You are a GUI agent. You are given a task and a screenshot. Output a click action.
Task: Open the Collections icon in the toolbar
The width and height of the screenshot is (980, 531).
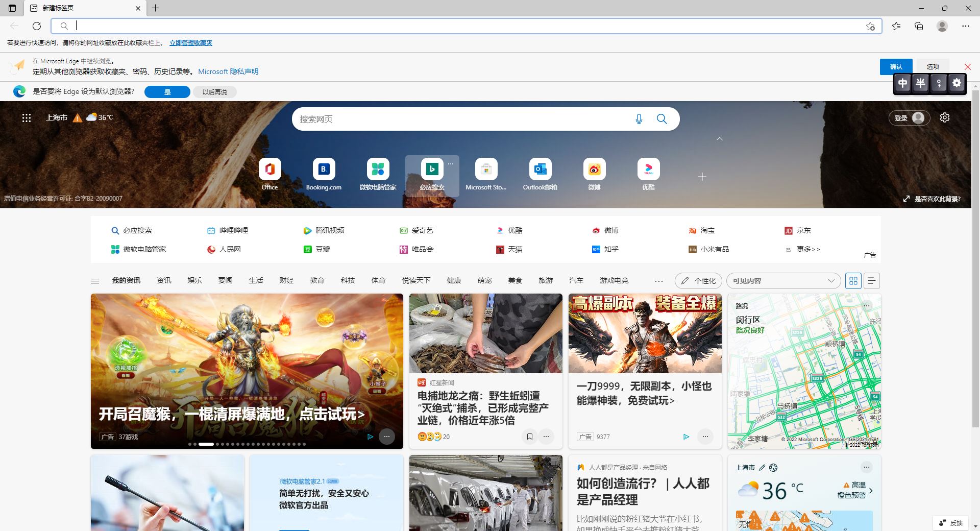click(x=919, y=26)
